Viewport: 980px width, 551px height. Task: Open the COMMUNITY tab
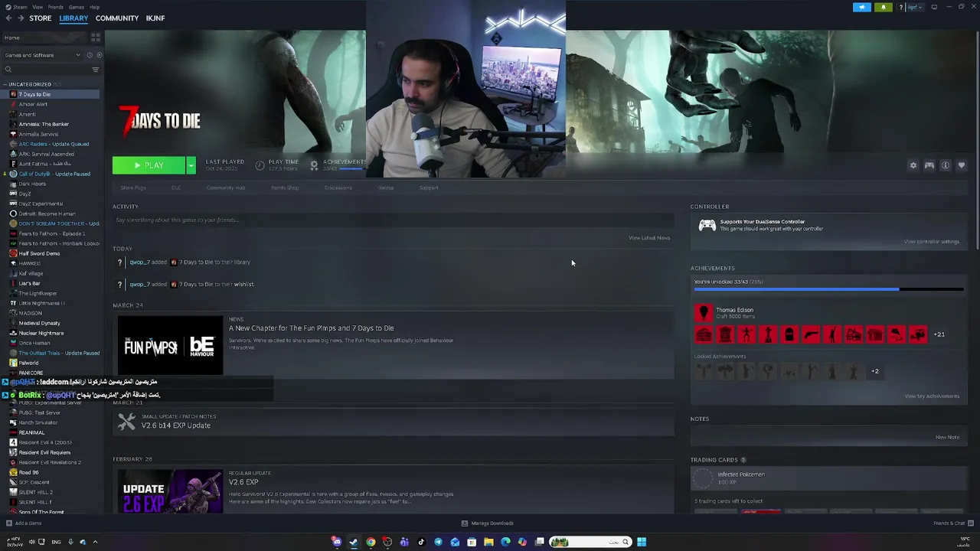tap(117, 18)
